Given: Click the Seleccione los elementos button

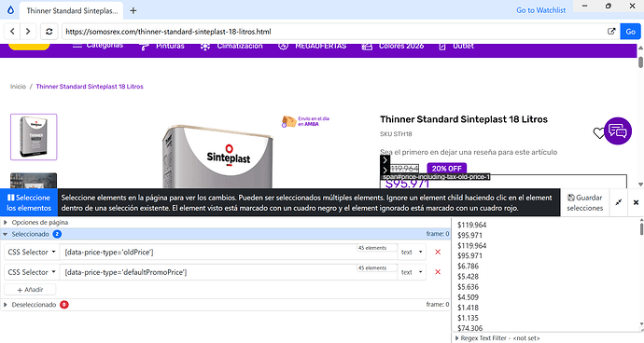Looking at the screenshot, I should click(29, 202).
